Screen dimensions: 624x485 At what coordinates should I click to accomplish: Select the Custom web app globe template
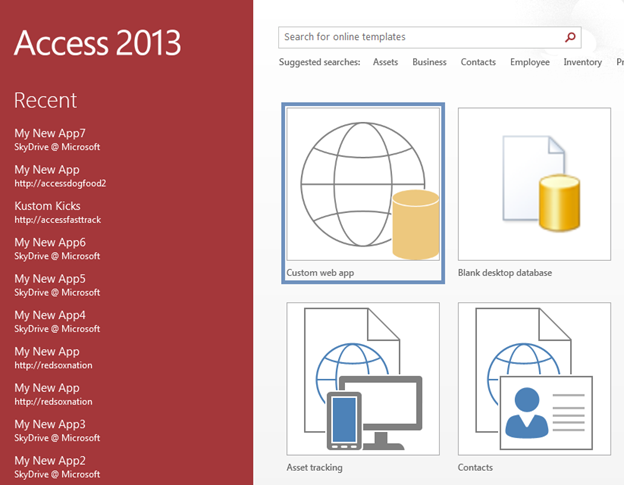(x=363, y=192)
